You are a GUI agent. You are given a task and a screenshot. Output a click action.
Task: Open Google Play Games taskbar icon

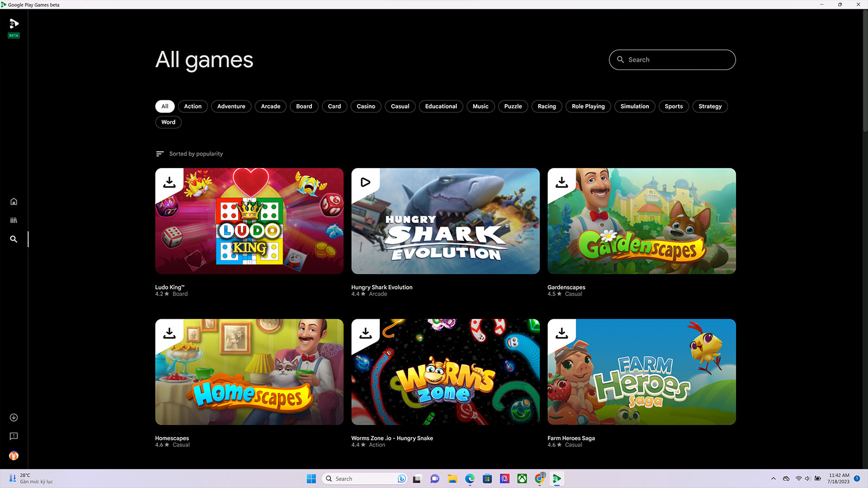557,479
